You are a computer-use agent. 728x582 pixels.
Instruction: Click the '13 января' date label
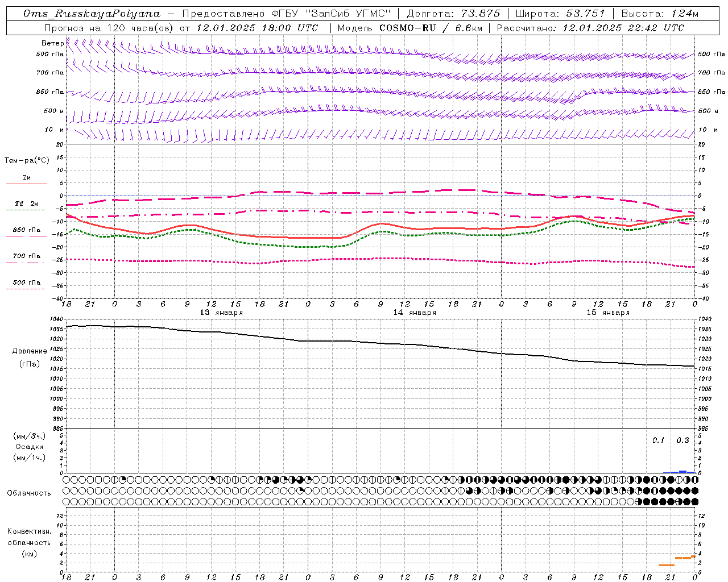tap(221, 313)
